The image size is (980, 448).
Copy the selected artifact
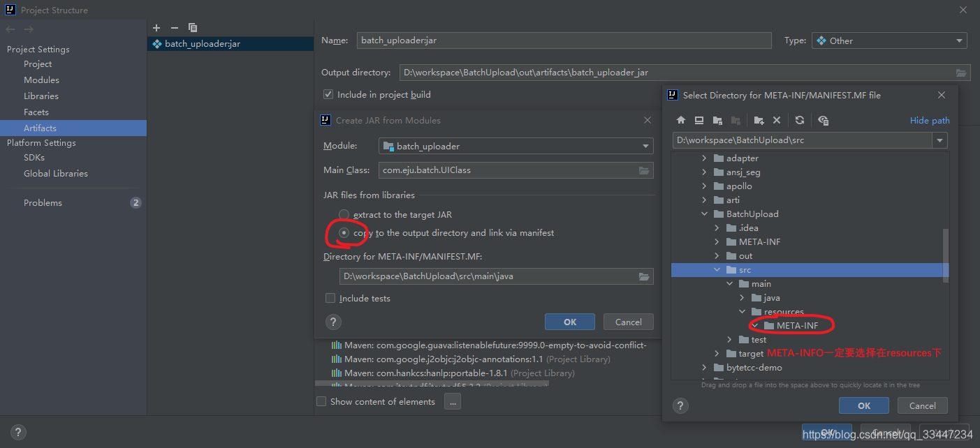pos(193,28)
